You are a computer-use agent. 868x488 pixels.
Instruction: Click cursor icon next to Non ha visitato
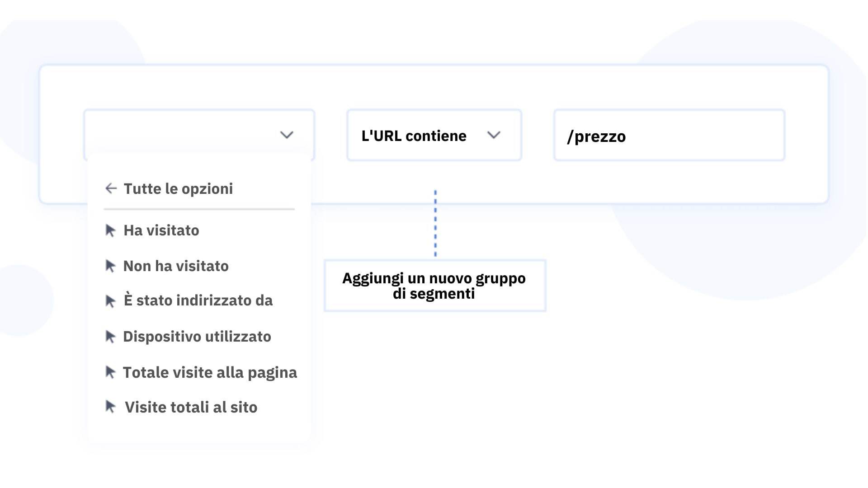coord(110,266)
